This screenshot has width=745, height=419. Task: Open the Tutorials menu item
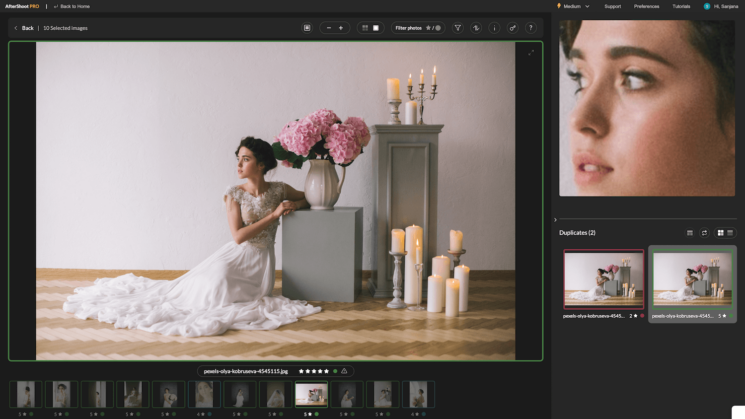click(681, 6)
